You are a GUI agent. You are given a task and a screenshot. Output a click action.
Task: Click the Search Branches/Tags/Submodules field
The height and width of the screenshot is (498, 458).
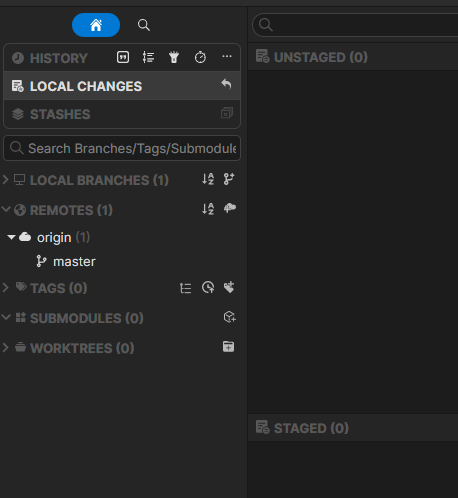coord(122,148)
